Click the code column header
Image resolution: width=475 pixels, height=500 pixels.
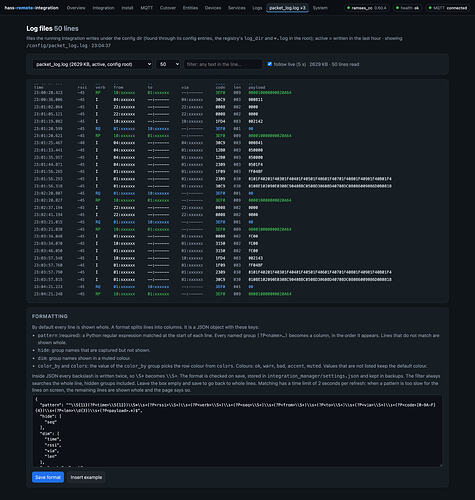click(x=220, y=87)
